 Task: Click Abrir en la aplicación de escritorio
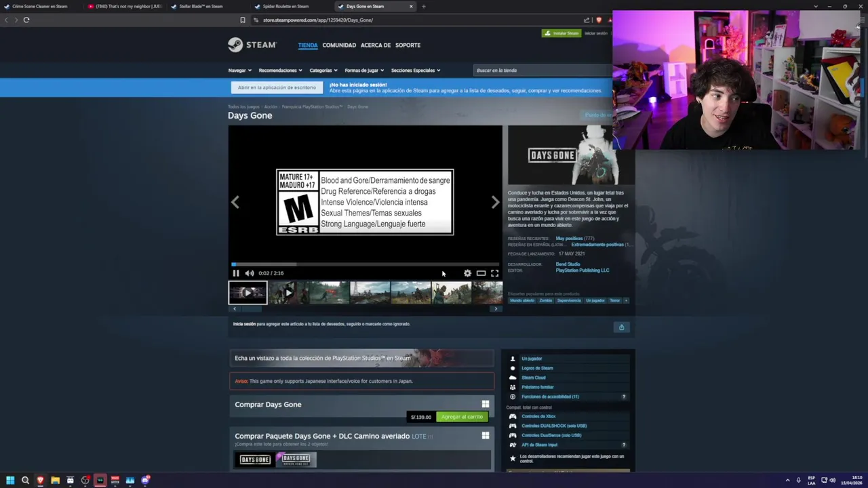277,87
